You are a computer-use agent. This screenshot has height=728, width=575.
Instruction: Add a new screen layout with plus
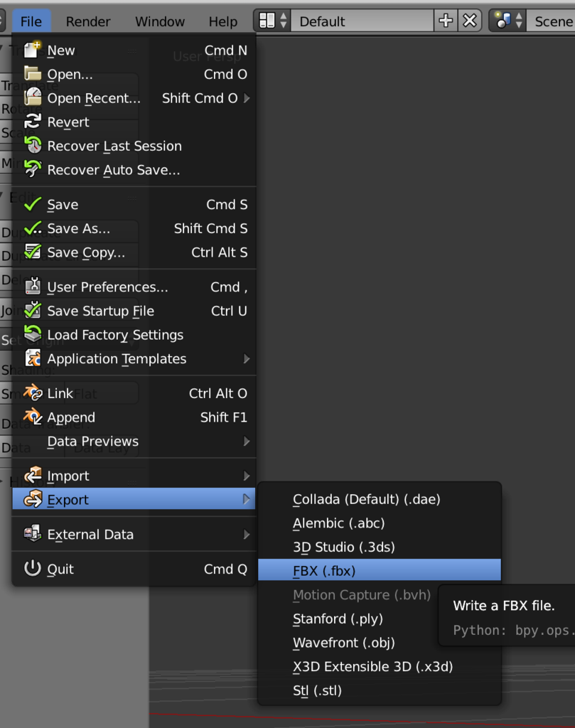tap(446, 21)
